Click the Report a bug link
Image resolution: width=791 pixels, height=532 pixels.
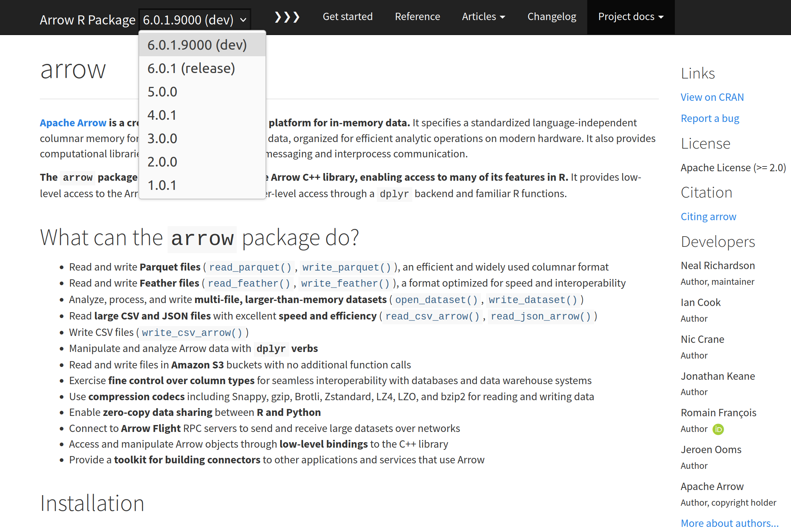[710, 118]
